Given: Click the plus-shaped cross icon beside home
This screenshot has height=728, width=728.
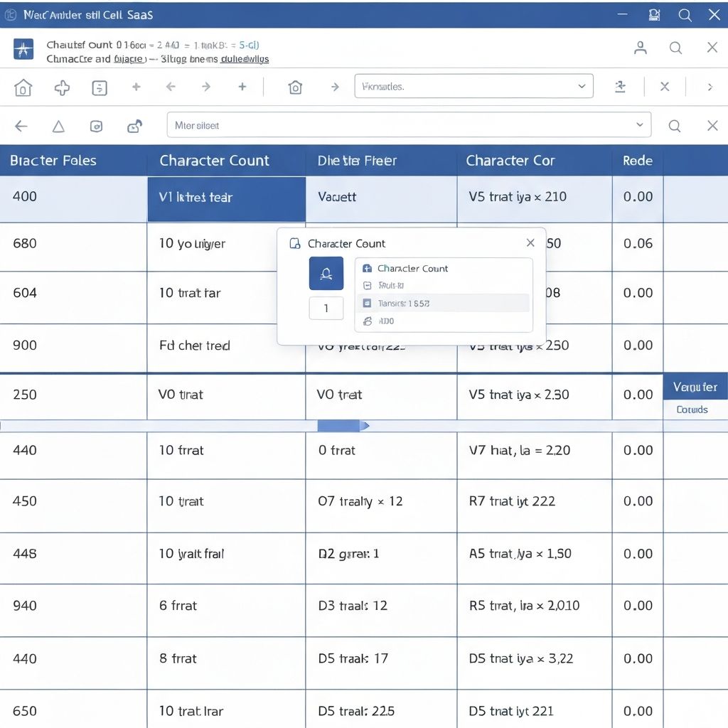Looking at the screenshot, I should click(63, 87).
